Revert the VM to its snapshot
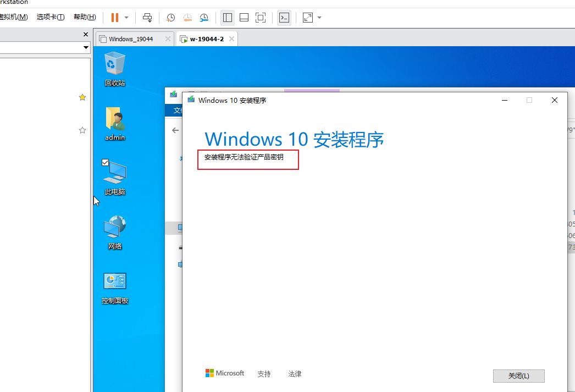Viewport: 575px width, 392px height. 187,17
